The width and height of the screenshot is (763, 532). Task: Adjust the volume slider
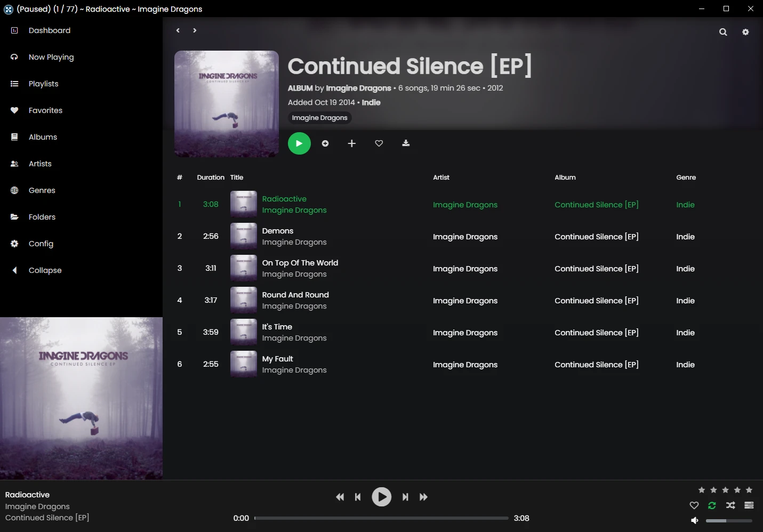pos(729,520)
